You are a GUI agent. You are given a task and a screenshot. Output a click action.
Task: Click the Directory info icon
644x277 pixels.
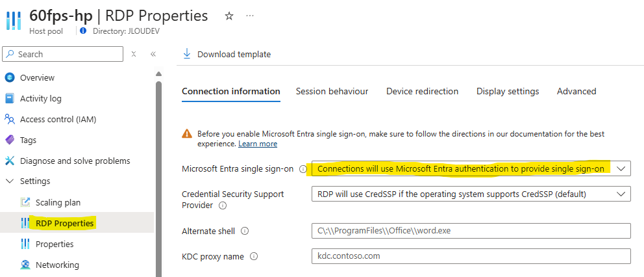tap(83, 31)
